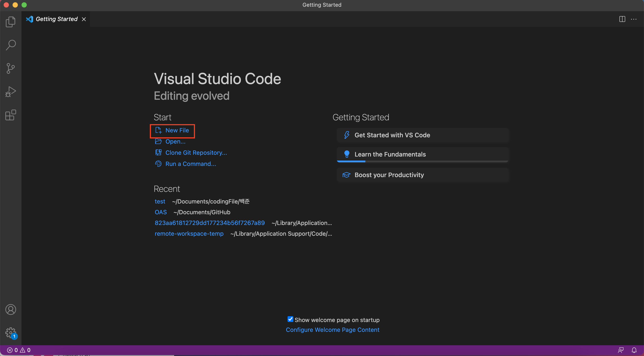Viewport: 644px width, 356px height.
Task: Click the Split Editor Right icon
Action: click(622, 19)
